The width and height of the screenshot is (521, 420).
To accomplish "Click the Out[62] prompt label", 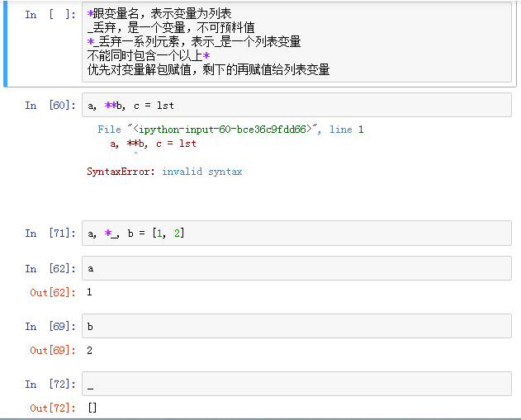I will coord(53,292).
